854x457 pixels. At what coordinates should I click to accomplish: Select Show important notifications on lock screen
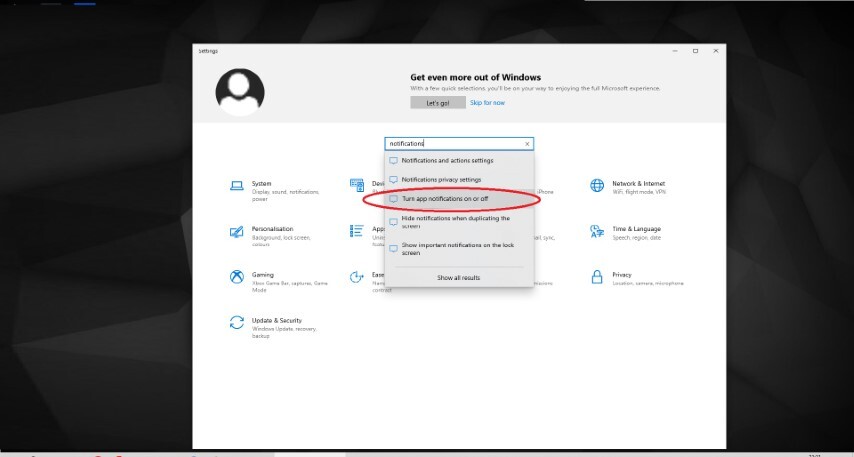(459, 249)
